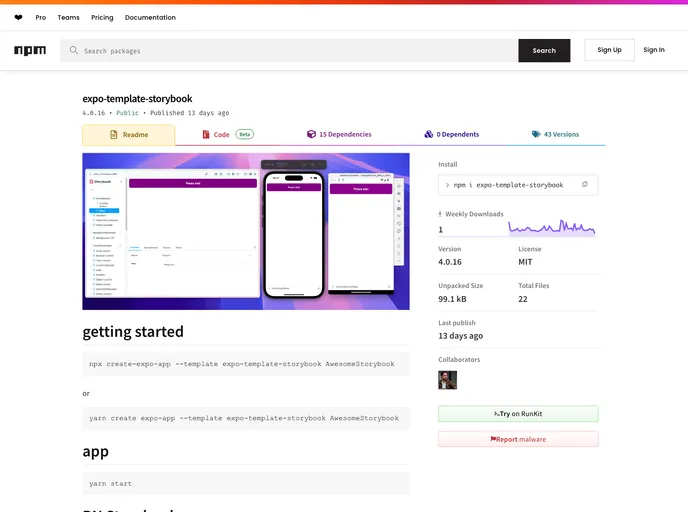This screenshot has height=512, width=688.
Task: Copy the npm install command
Action: tap(584, 184)
